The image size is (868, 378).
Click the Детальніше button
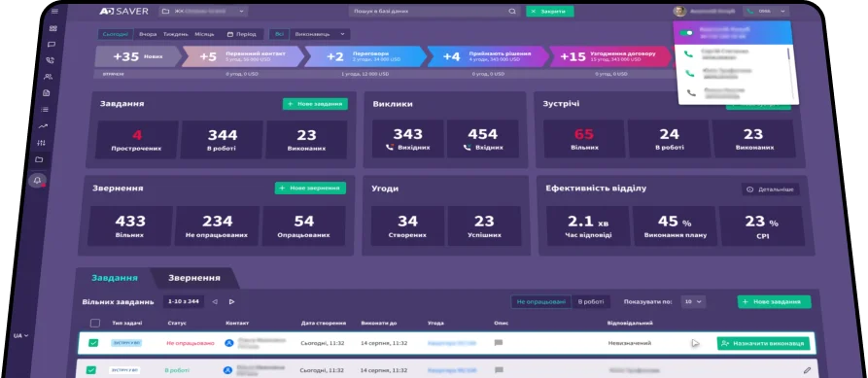[771, 189]
